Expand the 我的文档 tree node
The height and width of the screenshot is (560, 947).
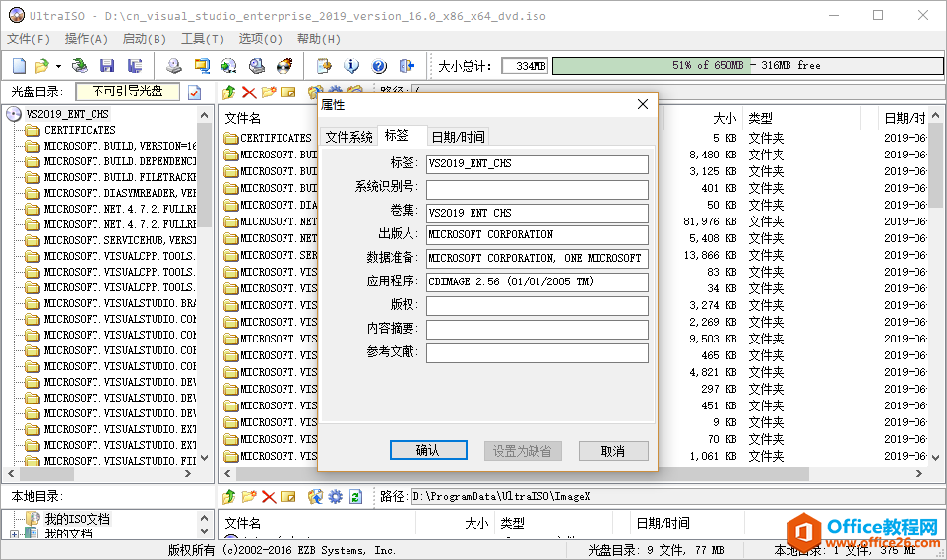pyautogui.click(x=15, y=534)
